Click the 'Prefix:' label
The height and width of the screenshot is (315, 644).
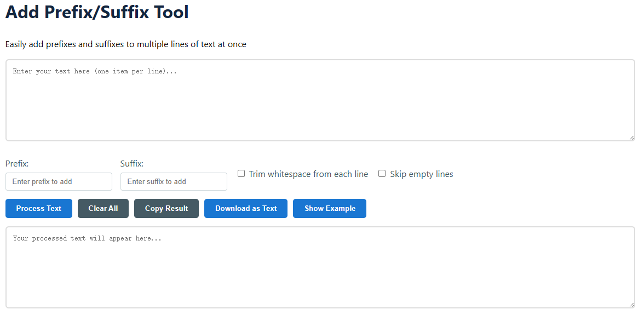pos(17,164)
